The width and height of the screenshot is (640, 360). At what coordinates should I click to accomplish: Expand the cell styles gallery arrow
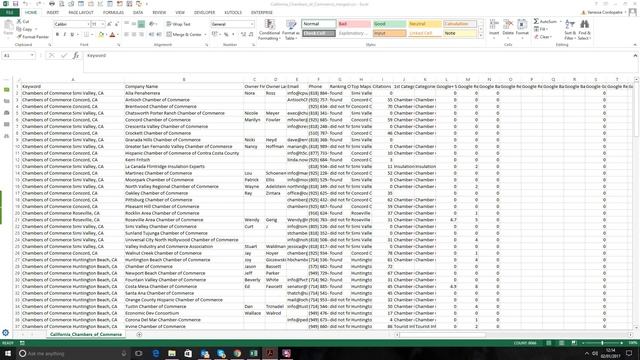tap(480, 36)
